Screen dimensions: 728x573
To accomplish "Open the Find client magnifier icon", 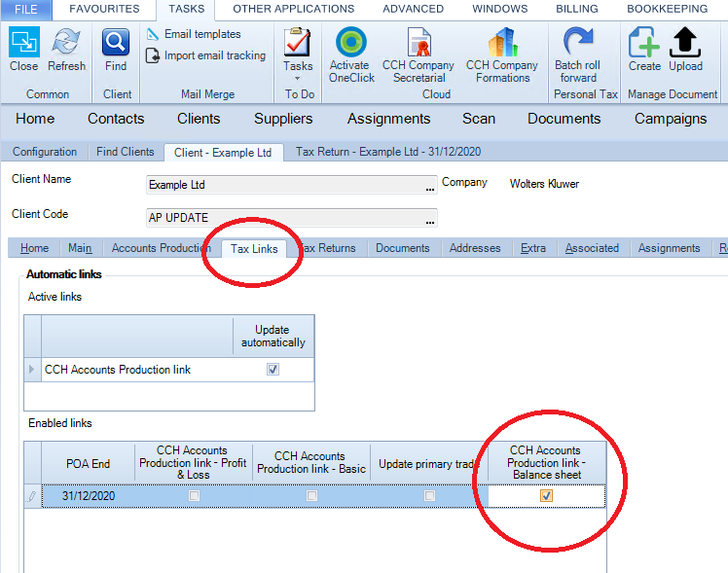I will [x=116, y=42].
